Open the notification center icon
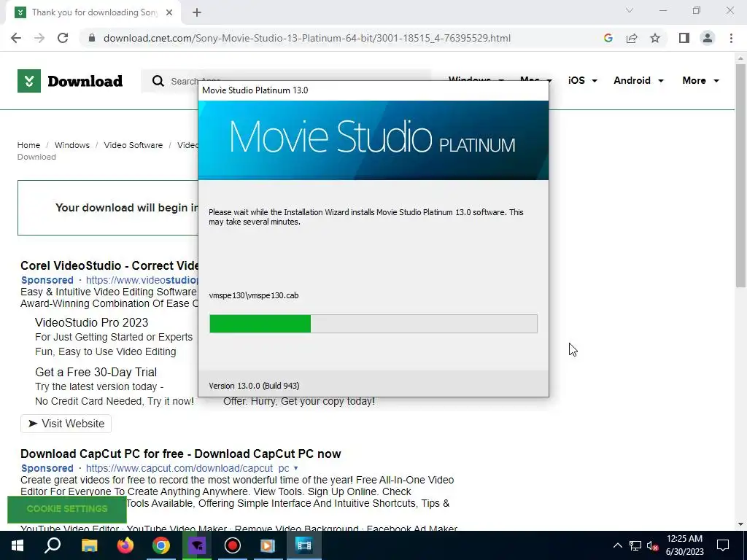The image size is (747, 560). (x=723, y=545)
